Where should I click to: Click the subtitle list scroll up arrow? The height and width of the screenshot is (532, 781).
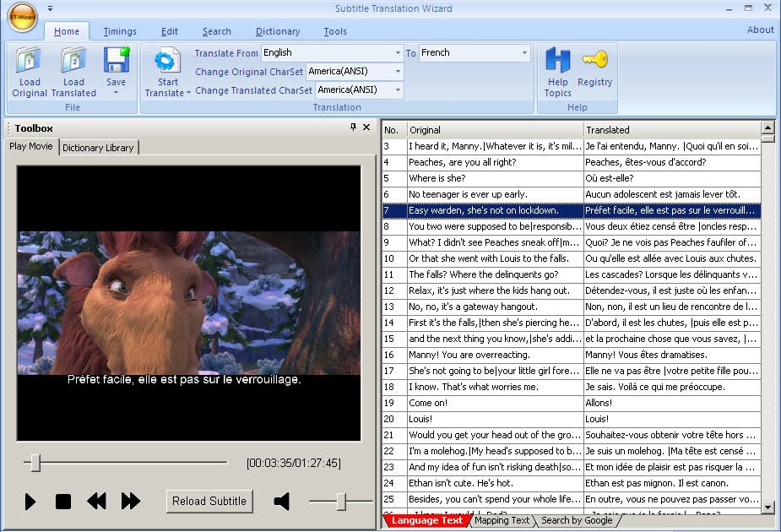(767, 127)
